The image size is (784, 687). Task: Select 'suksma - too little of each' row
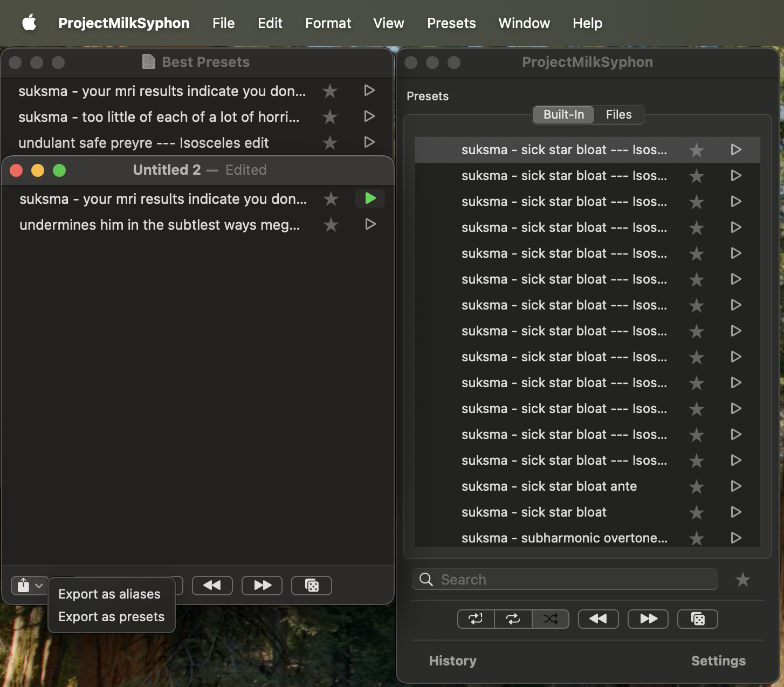pyautogui.click(x=197, y=117)
